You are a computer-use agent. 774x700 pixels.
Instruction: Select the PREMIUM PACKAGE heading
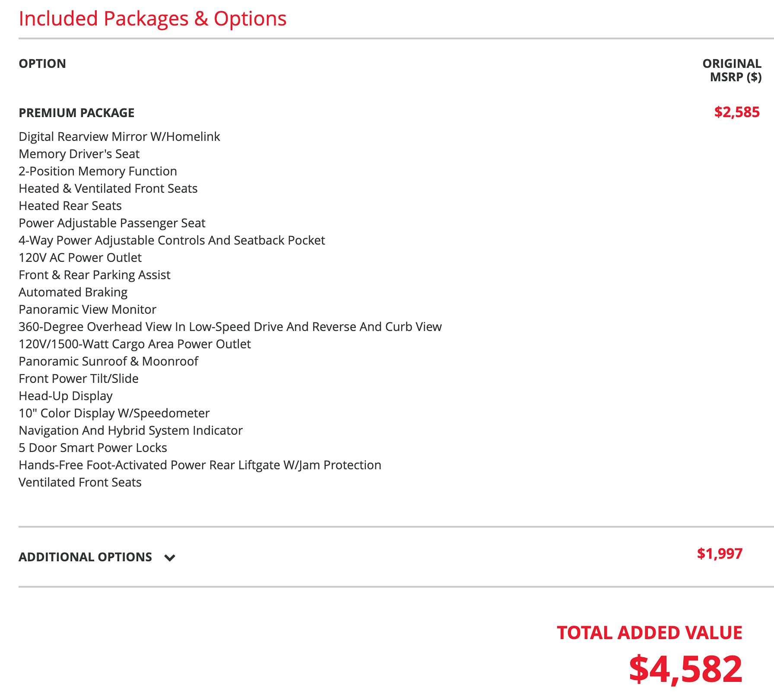pos(76,113)
